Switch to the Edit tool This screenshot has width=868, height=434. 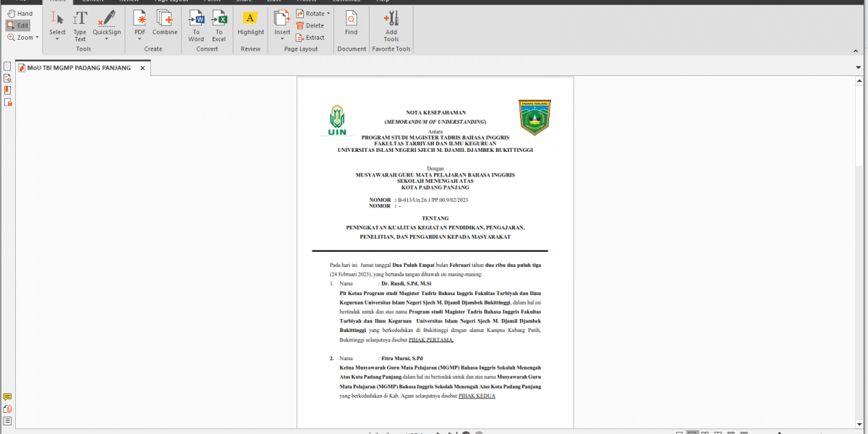click(x=18, y=25)
